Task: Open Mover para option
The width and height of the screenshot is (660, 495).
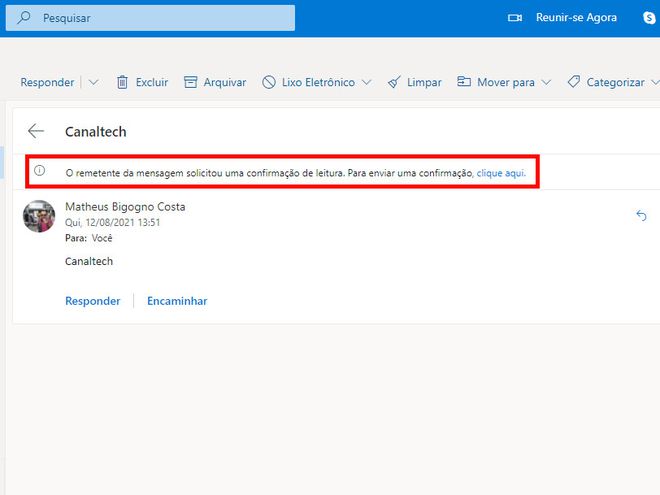Action: pyautogui.click(x=506, y=82)
